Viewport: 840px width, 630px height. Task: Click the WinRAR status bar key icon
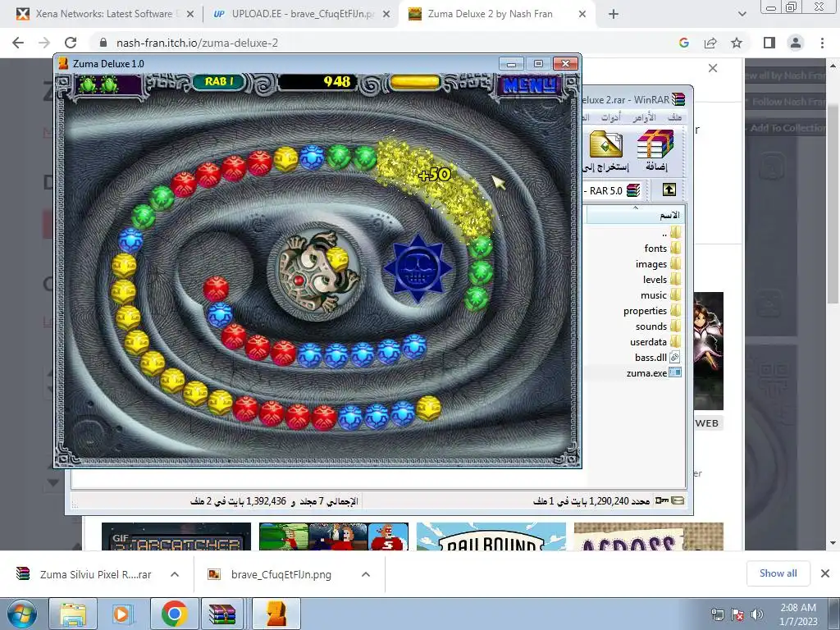pyautogui.click(x=662, y=501)
